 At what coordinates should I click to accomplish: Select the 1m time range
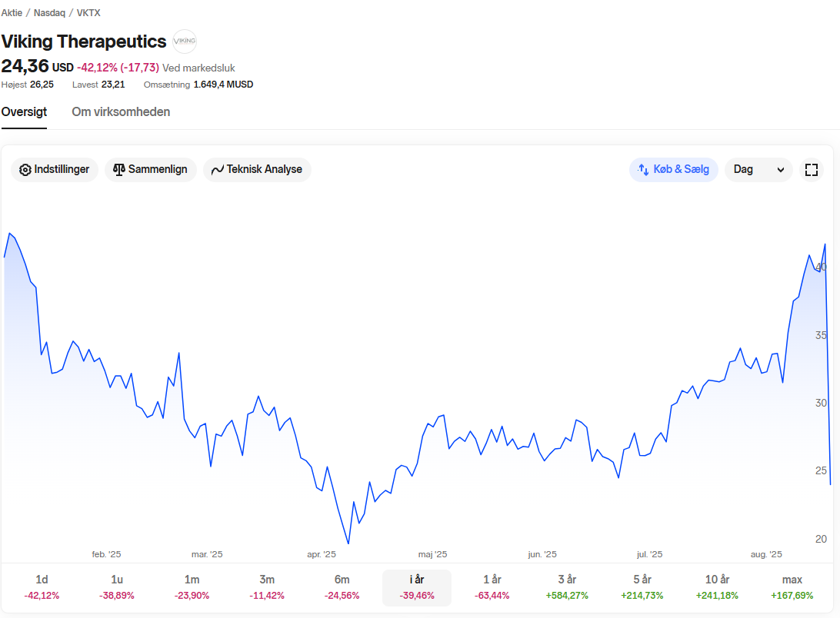pyautogui.click(x=192, y=587)
